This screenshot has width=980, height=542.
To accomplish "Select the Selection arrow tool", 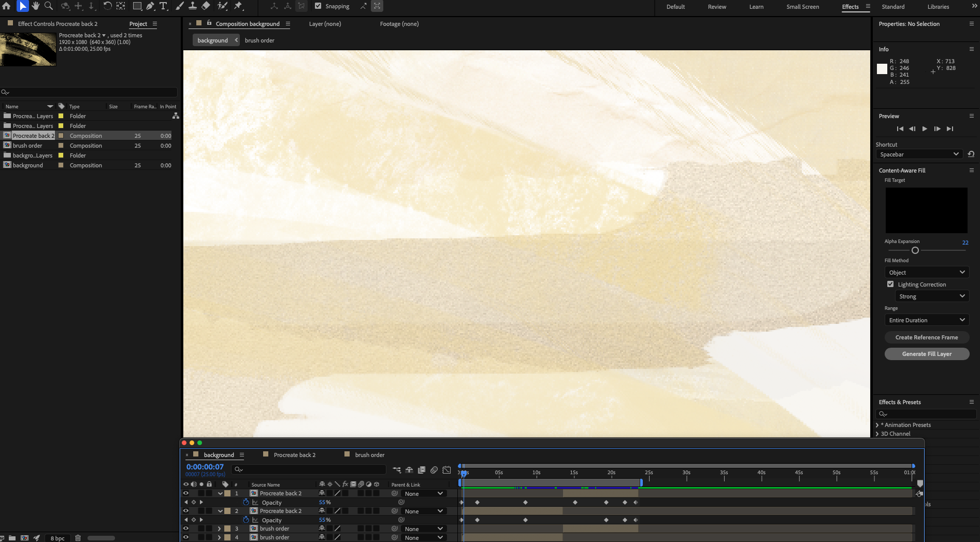I will [22, 6].
